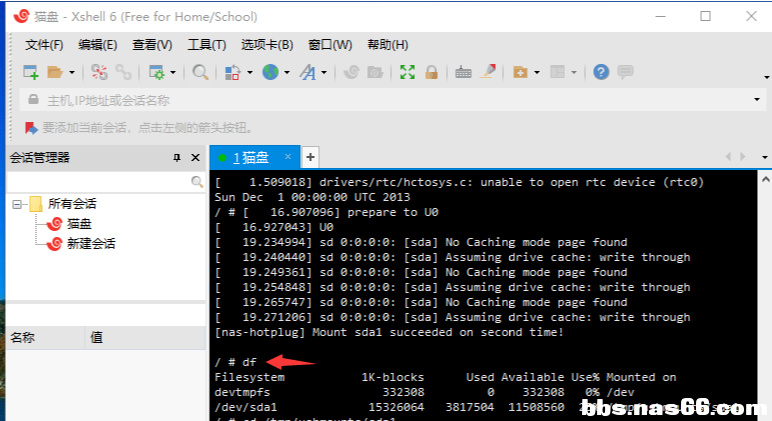This screenshot has height=421, width=772.
Task: Select the 新建会话 session in tree
Action: click(91, 244)
